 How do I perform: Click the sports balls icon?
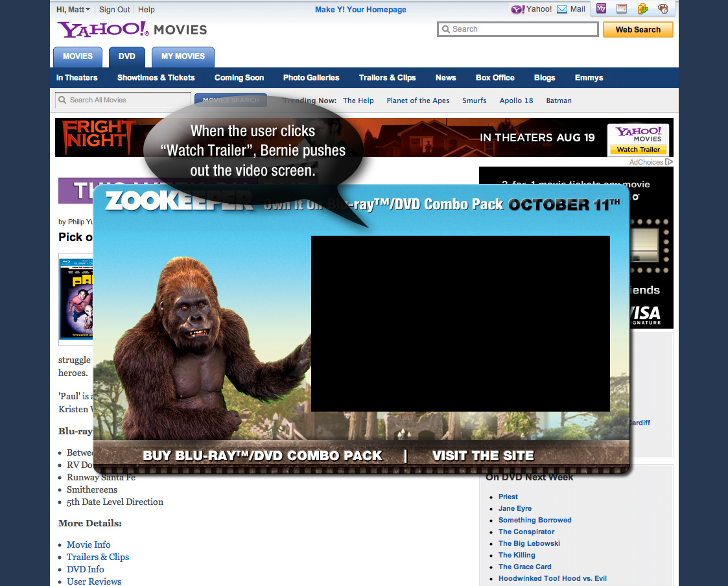[663, 9]
